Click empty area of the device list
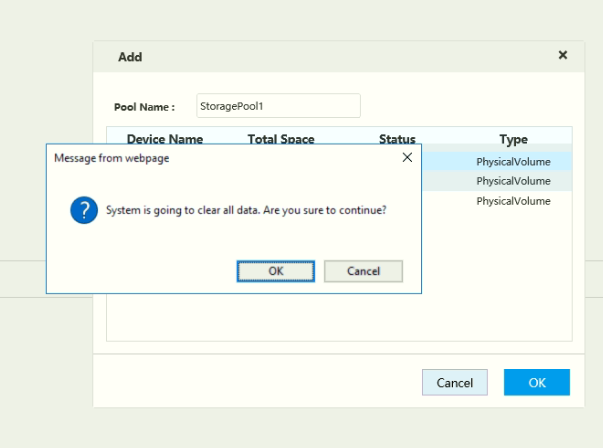Image resolution: width=603 pixels, height=448 pixels. pyautogui.click(x=340, y=318)
